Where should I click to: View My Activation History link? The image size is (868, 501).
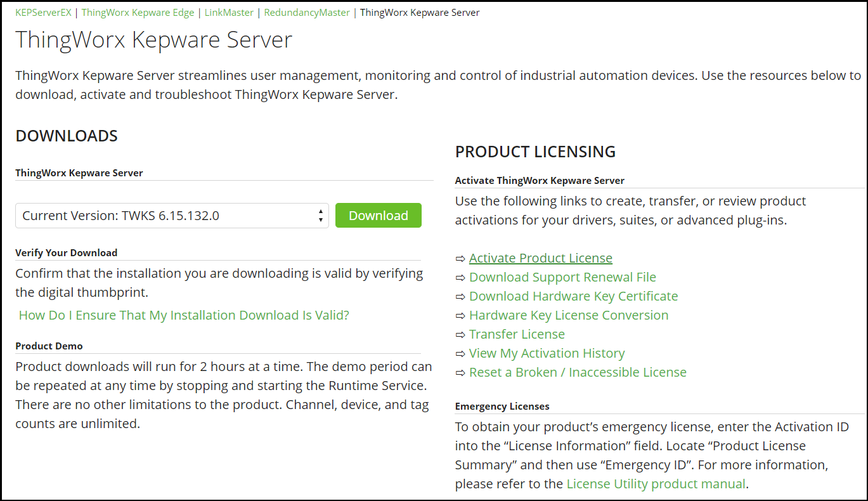[547, 353]
